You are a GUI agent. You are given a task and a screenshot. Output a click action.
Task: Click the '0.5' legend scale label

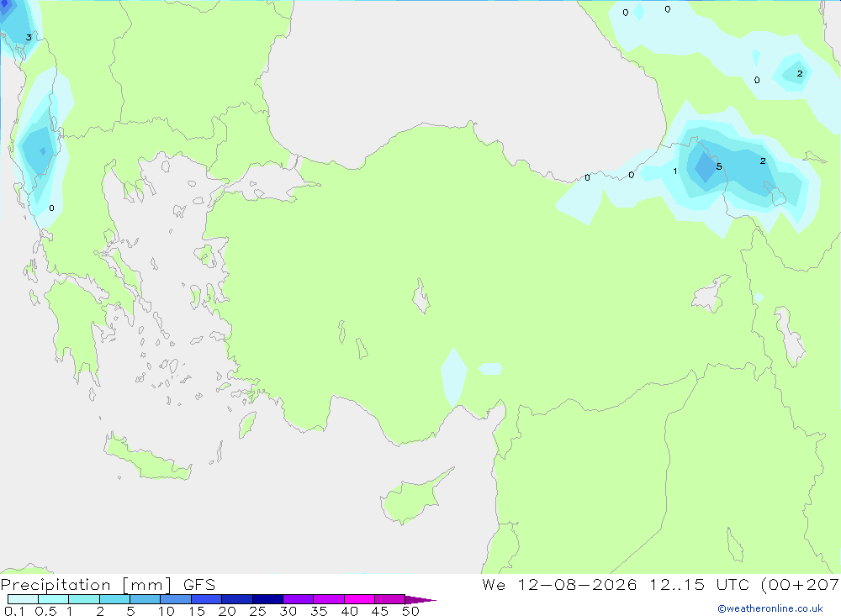pyautogui.click(x=45, y=611)
